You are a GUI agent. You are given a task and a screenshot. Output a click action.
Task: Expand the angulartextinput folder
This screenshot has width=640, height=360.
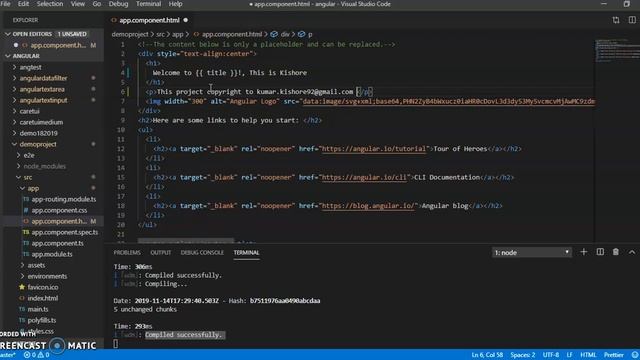click(43, 100)
